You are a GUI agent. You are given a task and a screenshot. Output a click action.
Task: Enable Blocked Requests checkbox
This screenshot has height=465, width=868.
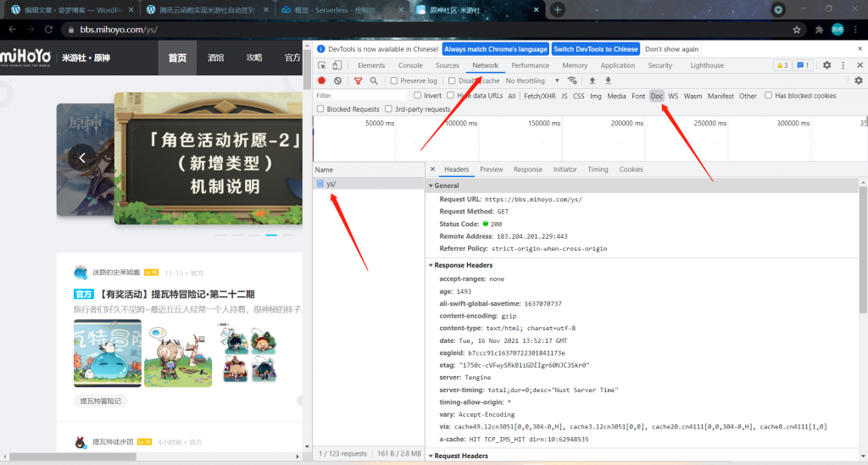click(320, 109)
